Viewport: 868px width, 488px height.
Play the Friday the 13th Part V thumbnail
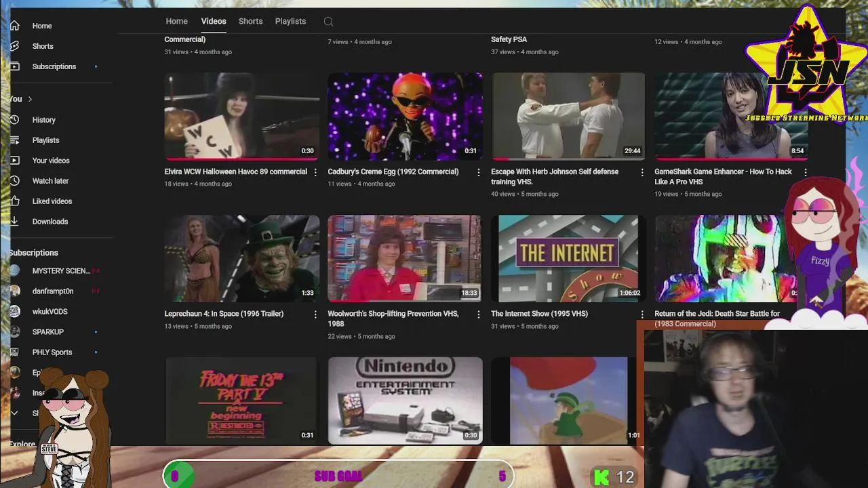point(241,401)
